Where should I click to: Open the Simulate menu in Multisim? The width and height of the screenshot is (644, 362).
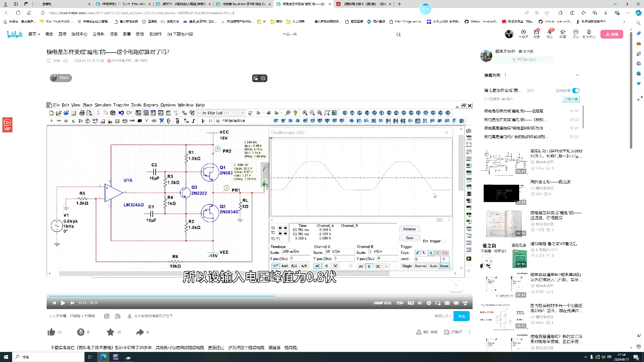pos(103,105)
